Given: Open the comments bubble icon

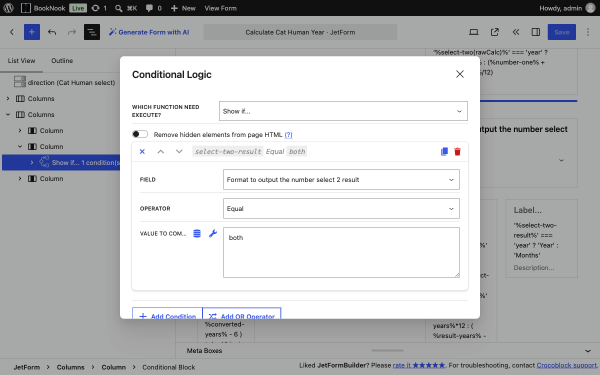Looking at the screenshot, I should click(153, 8).
